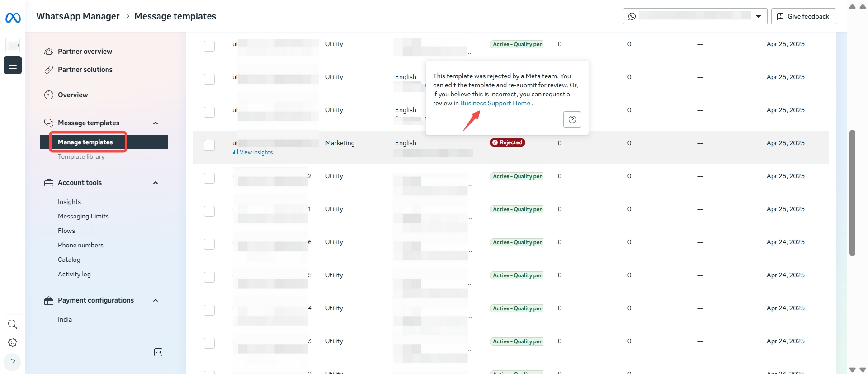Open the settings gear icon
The image size is (868, 374).
tap(13, 342)
